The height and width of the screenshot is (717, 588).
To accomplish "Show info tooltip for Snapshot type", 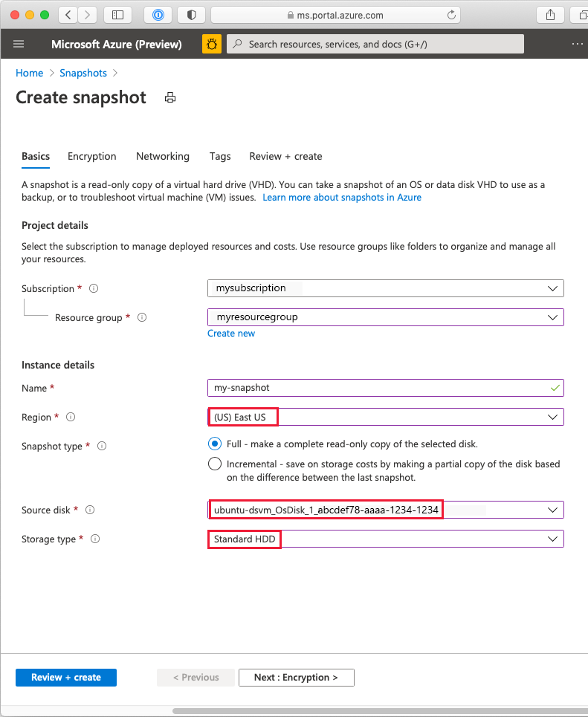I will click(102, 446).
